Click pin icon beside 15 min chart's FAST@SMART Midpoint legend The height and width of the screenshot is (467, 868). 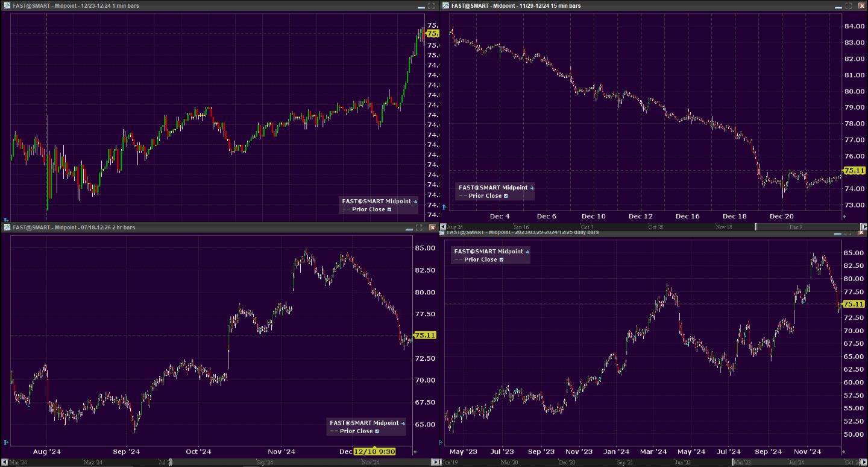[x=531, y=188]
